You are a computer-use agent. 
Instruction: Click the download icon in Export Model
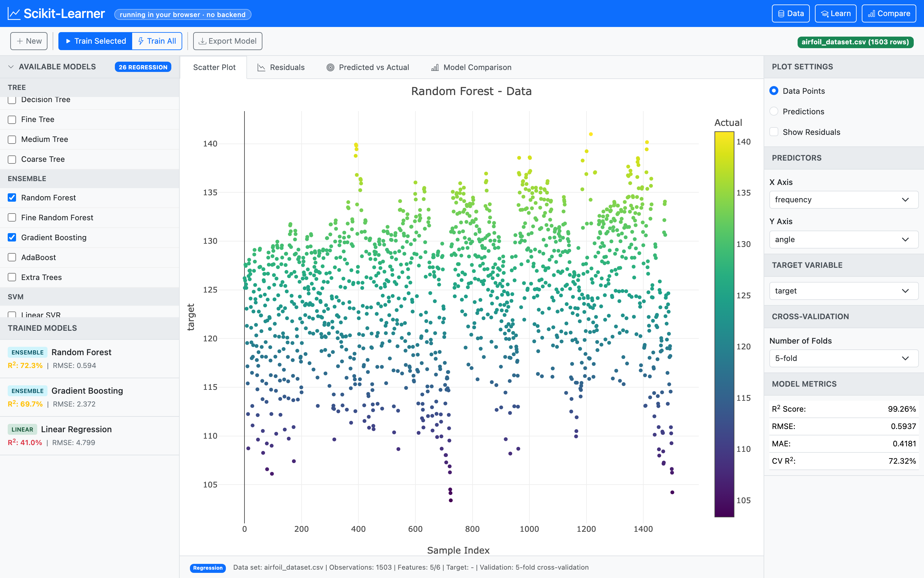click(203, 41)
